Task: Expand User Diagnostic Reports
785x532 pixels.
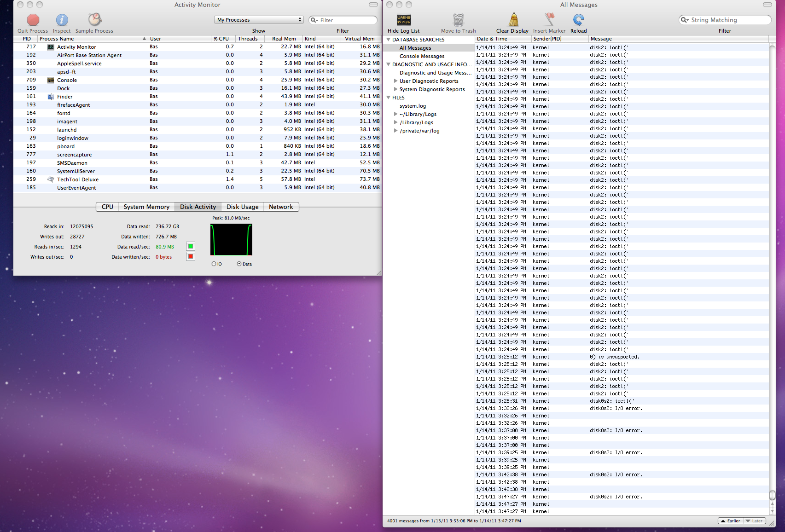Action: [x=395, y=81]
